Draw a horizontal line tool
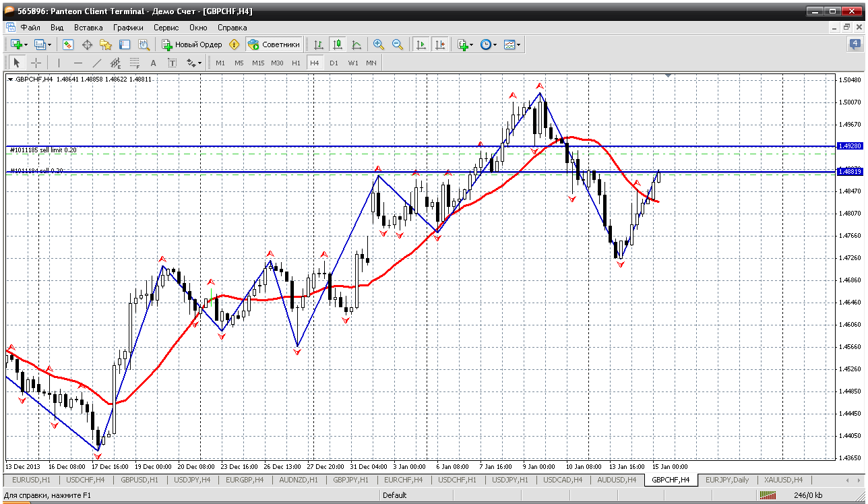Image resolution: width=868 pixels, height=504 pixels. point(77,63)
